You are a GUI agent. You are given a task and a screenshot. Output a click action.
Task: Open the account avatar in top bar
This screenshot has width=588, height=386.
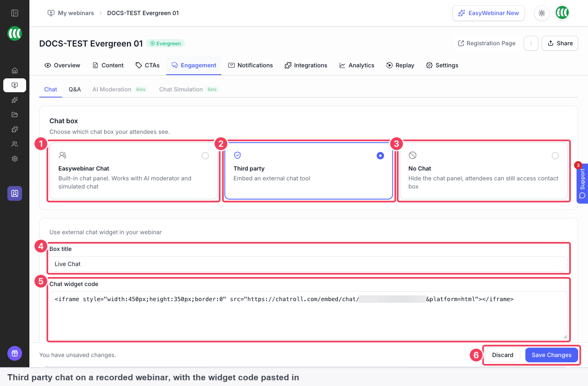(562, 13)
